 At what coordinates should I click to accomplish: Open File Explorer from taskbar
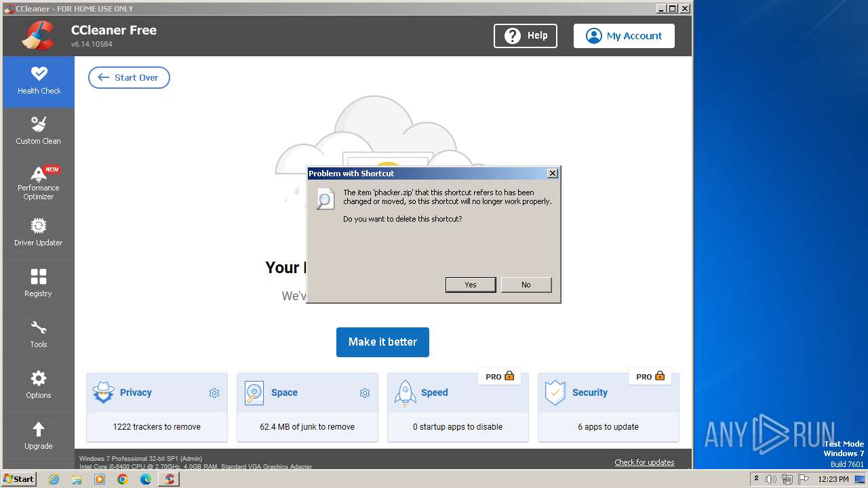pyautogui.click(x=77, y=479)
